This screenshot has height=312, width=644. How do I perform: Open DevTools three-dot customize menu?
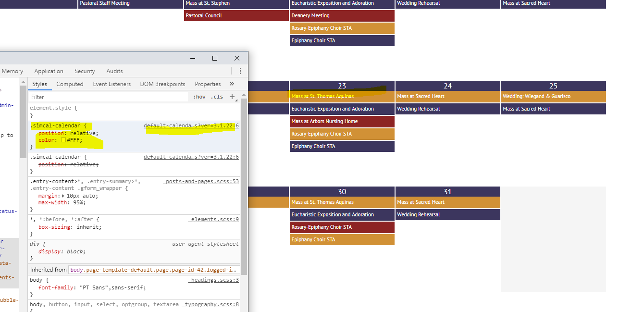click(x=240, y=71)
